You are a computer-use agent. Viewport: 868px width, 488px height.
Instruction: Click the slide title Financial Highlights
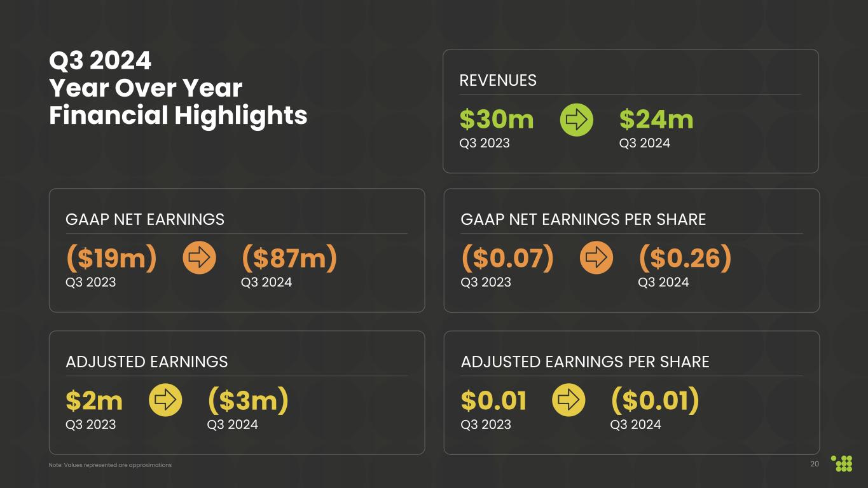point(178,116)
